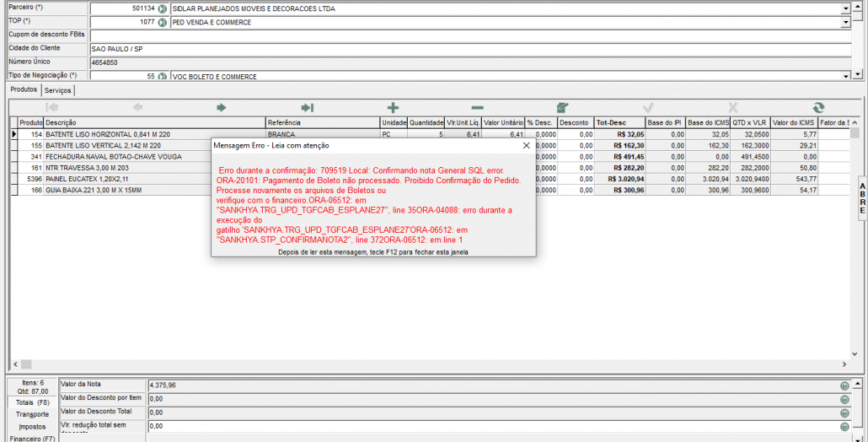This screenshot has height=442, width=868.
Task: Click the edit item pencil icon
Action: [562, 107]
